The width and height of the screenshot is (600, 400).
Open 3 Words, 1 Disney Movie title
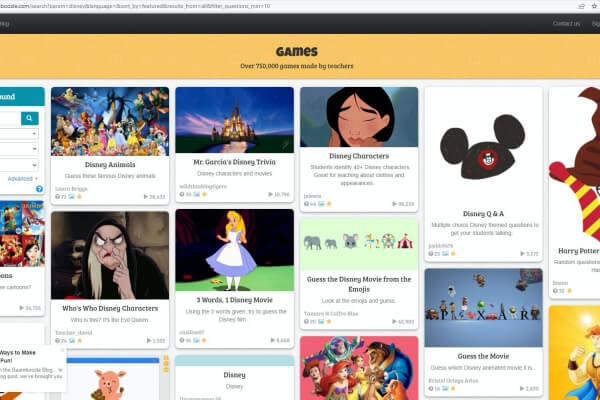click(x=235, y=300)
